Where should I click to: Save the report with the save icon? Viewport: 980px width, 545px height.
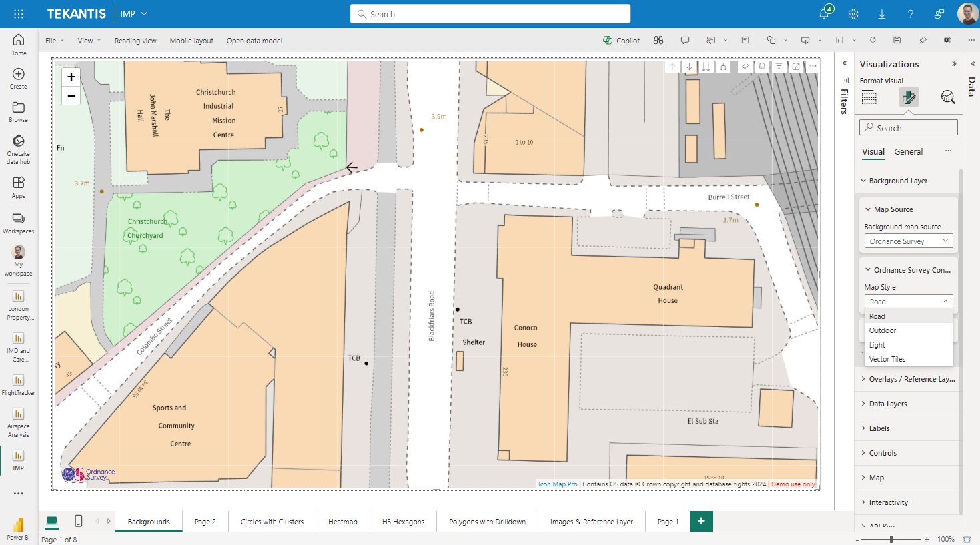(897, 40)
